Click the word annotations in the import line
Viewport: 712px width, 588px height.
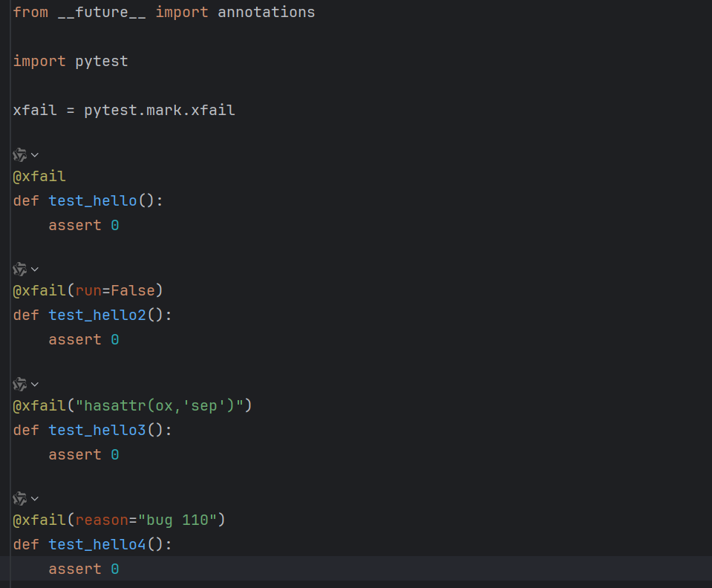[266, 13]
